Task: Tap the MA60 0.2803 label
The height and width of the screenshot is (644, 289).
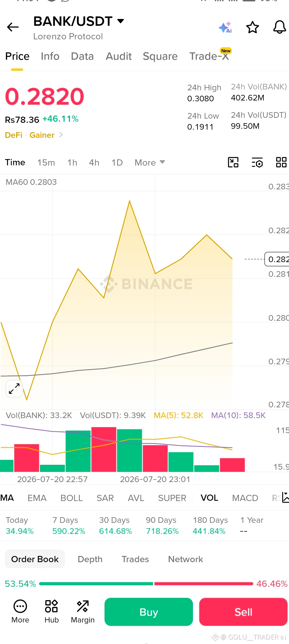Action: tap(31, 182)
